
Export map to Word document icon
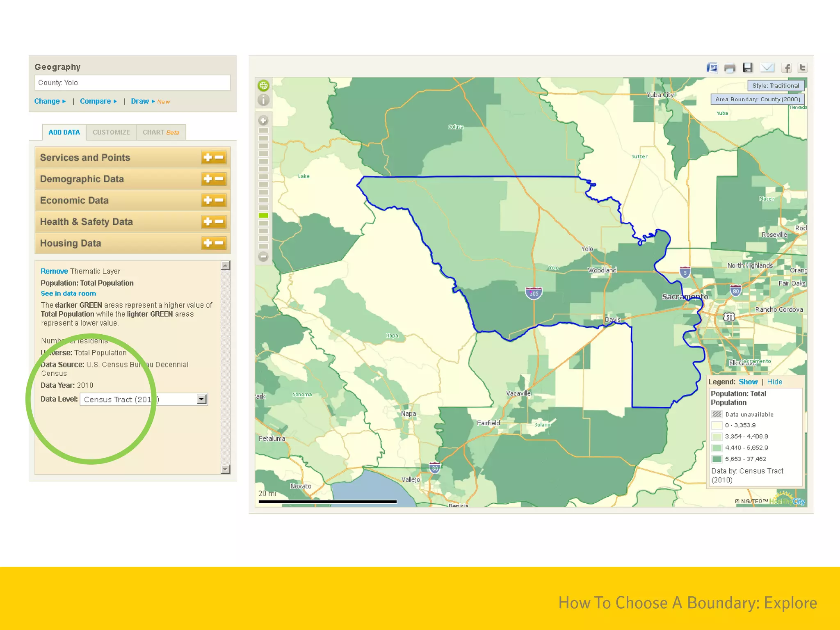click(712, 68)
